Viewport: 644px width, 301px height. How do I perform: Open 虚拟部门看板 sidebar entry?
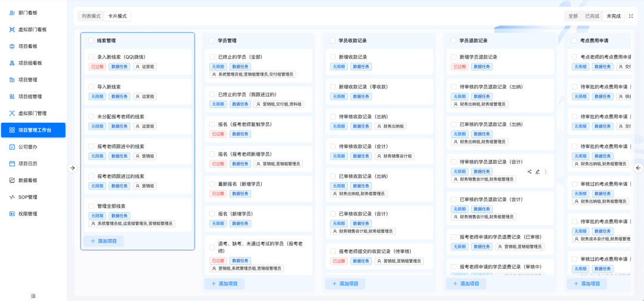tap(33, 30)
